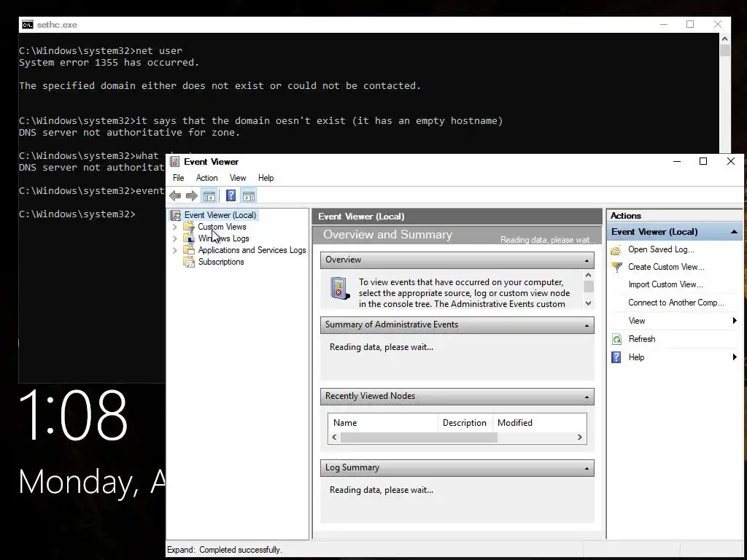Click the Forward arrow toolbar icon

coord(192,195)
